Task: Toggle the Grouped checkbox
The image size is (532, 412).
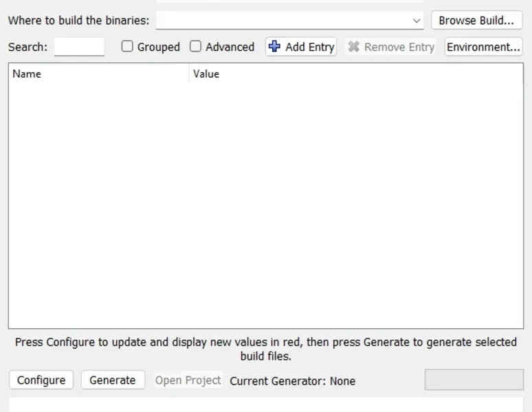Action: (x=127, y=47)
